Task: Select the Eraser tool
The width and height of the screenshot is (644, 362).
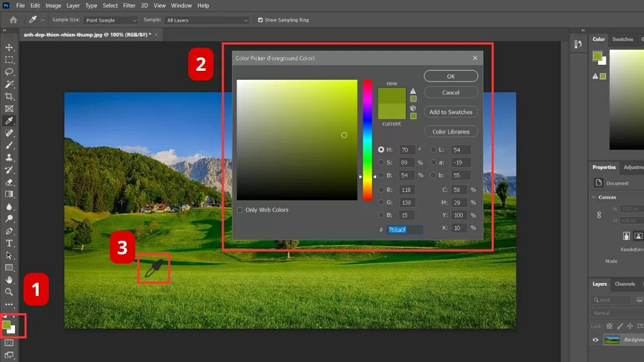Action: tap(9, 182)
